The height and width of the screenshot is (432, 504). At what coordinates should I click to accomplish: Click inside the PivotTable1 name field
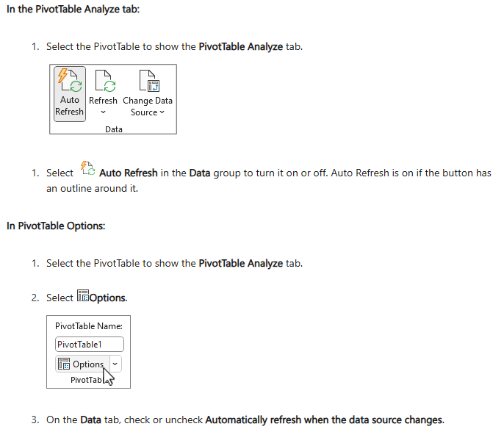(x=90, y=345)
